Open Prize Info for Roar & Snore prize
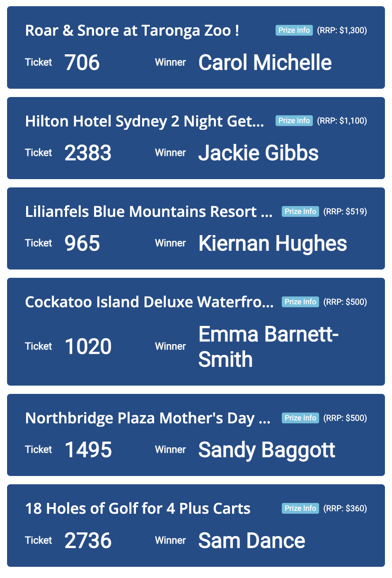This screenshot has height=578, width=392. 294,30
